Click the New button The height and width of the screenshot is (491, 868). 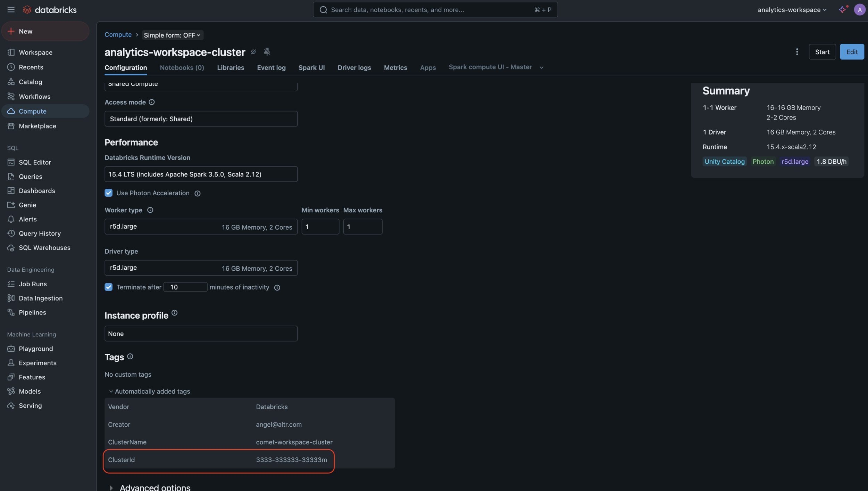tap(45, 31)
